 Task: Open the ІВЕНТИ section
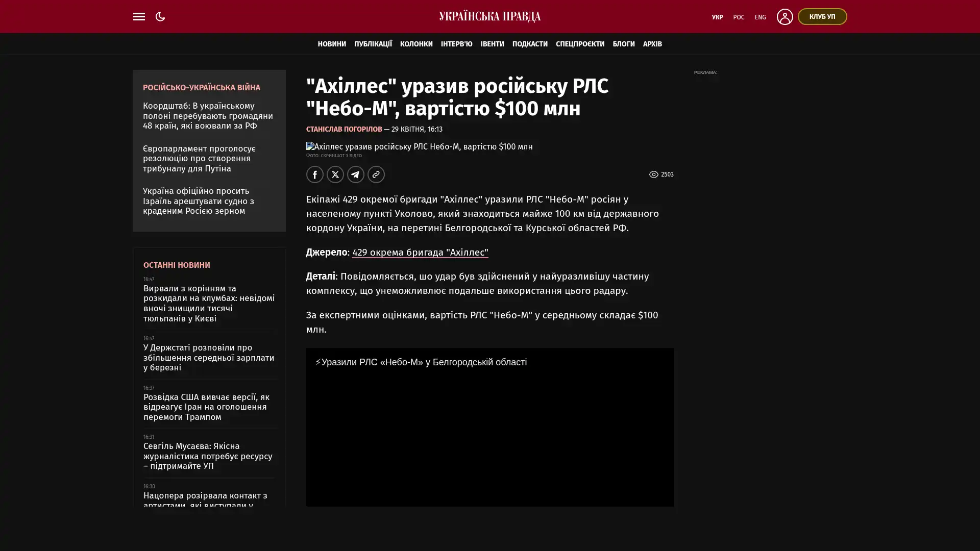pos(492,44)
